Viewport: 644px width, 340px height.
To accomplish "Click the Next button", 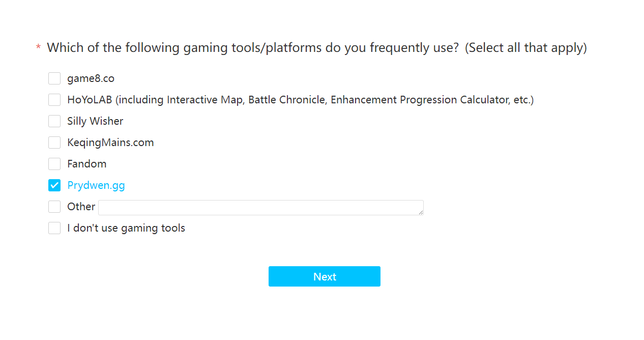I will 325,276.
